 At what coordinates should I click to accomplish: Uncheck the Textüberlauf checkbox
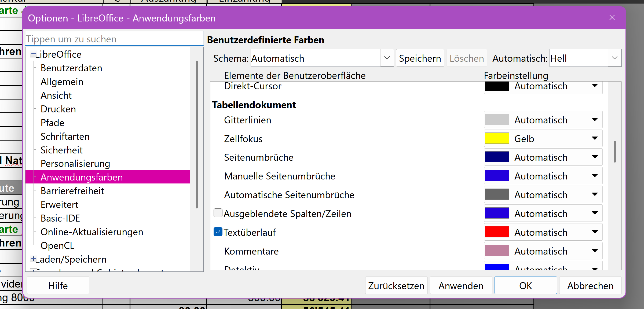point(218,232)
